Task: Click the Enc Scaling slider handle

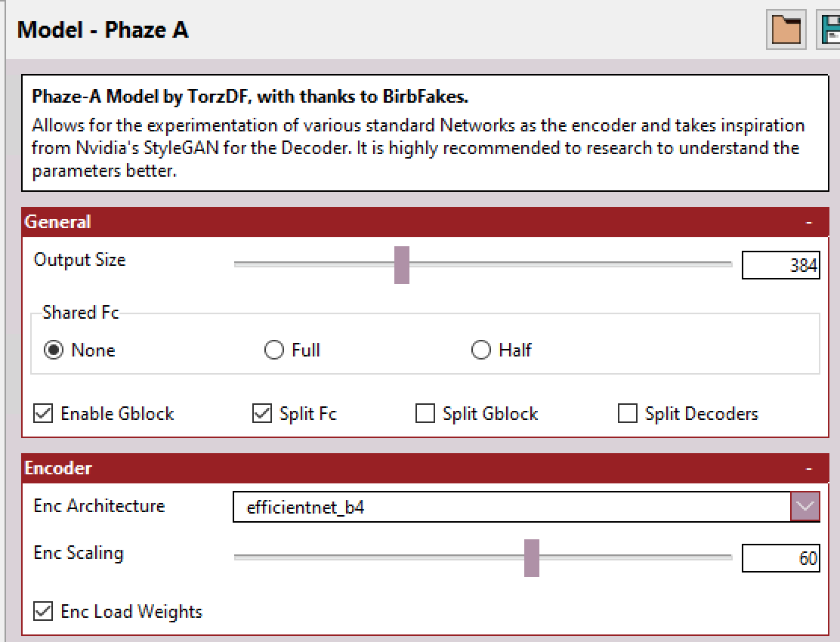Action: point(532,558)
